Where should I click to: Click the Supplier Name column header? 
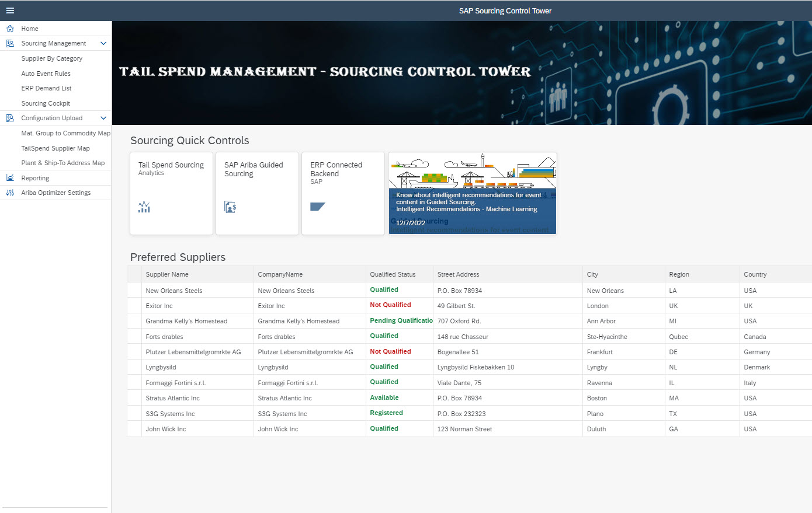click(197, 274)
